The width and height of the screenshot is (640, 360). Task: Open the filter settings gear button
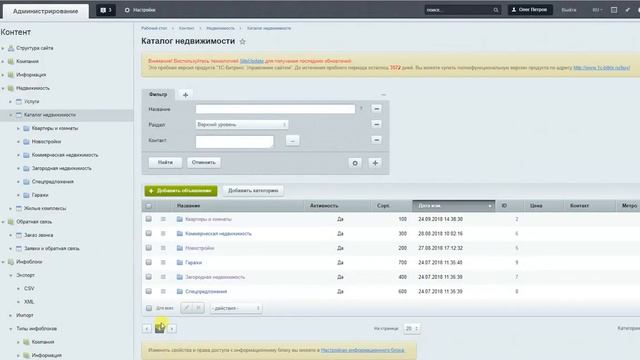[355, 163]
